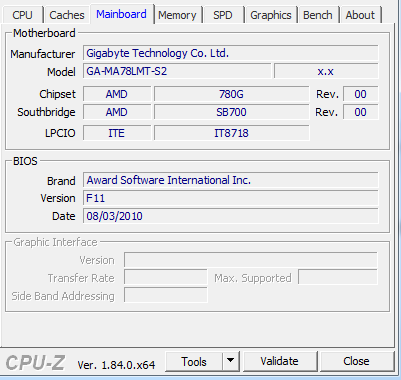Click the Graphic Interface Version field
401x380 pixels.
point(251,260)
